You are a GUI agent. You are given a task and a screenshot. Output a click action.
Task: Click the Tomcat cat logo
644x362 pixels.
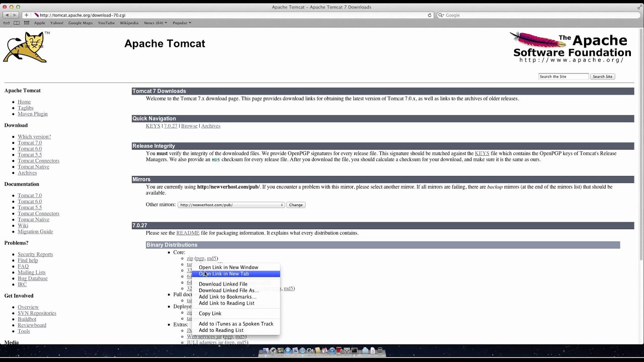point(26,47)
